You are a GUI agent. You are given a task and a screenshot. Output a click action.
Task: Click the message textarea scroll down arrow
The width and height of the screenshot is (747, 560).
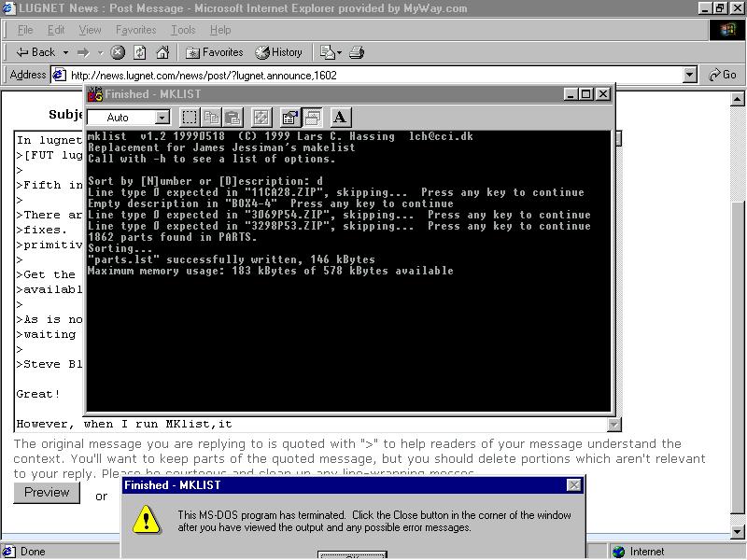(x=614, y=425)
